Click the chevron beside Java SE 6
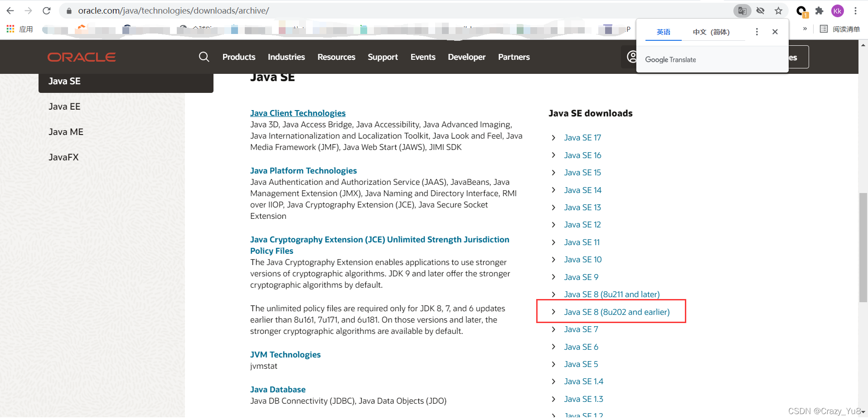 coord(553,347)
